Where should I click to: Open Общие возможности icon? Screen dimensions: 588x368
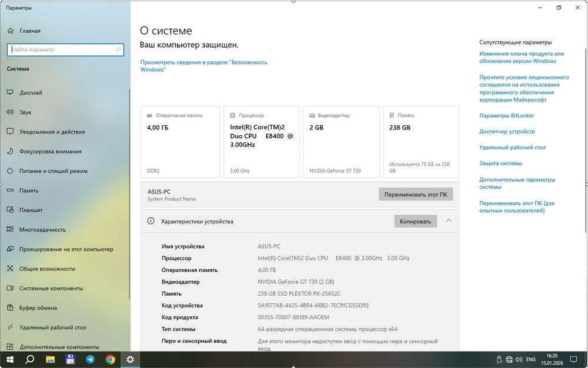11,268
